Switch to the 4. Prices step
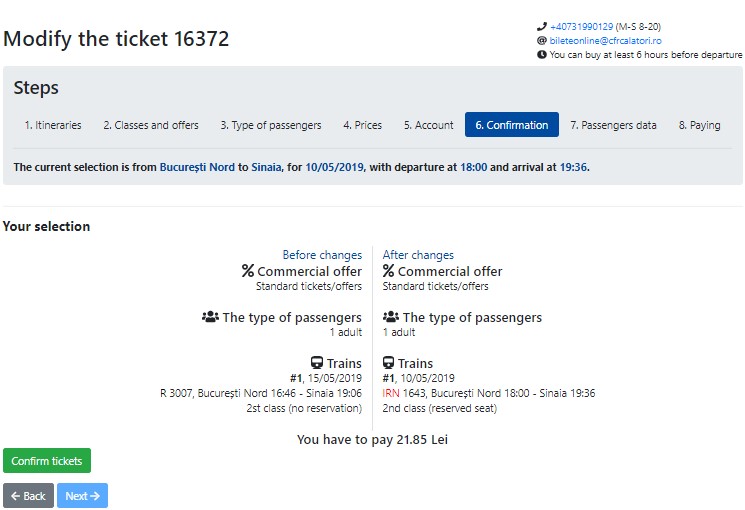745x510 pixels. pos(363,125)
